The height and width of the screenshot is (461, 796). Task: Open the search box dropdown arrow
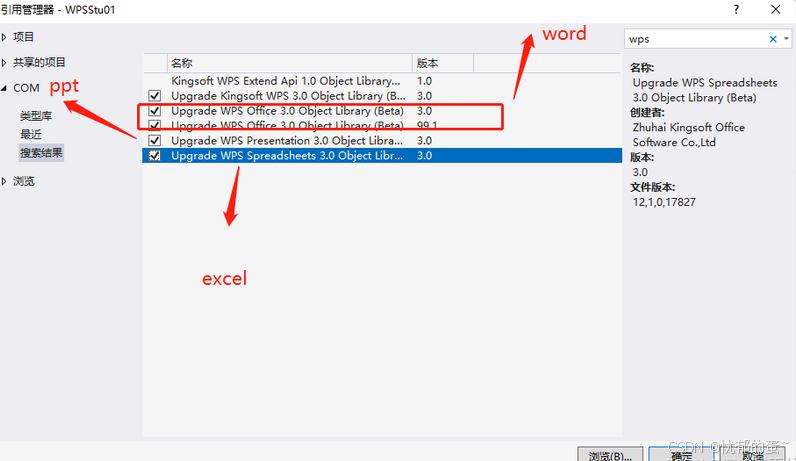coord(786,39)
